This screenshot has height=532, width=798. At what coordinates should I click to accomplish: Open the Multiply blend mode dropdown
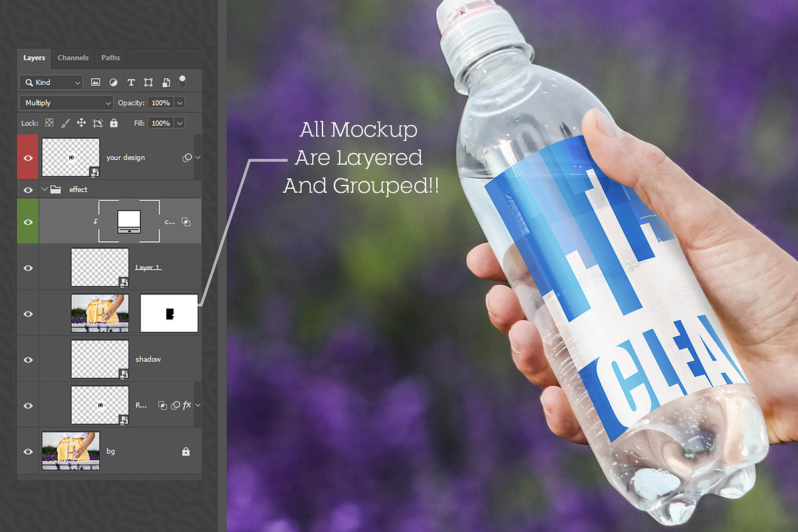66,103
